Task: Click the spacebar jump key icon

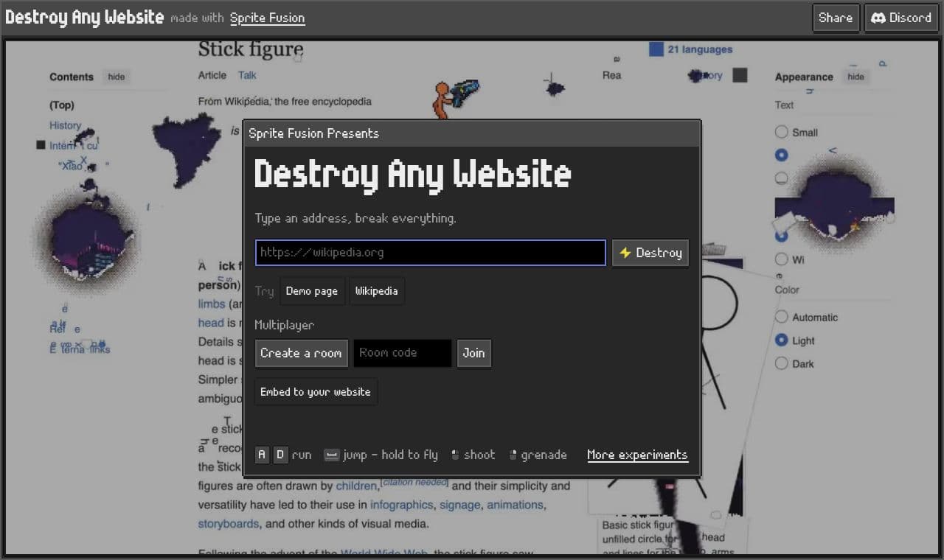Action: click(332, 455)
